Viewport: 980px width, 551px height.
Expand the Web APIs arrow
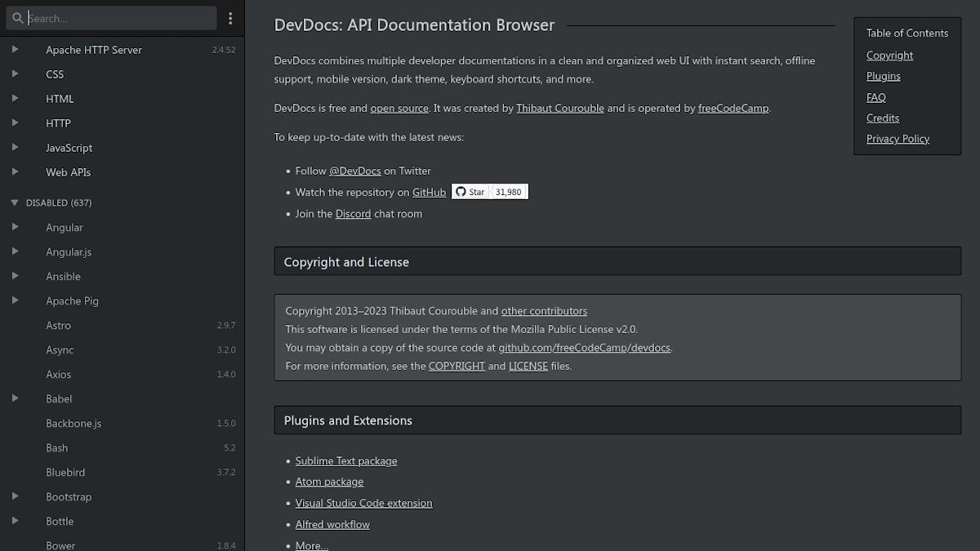tap(15, 172)
